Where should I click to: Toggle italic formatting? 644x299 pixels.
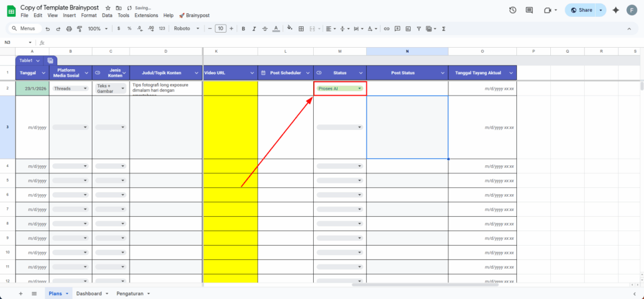coord(253,29)
